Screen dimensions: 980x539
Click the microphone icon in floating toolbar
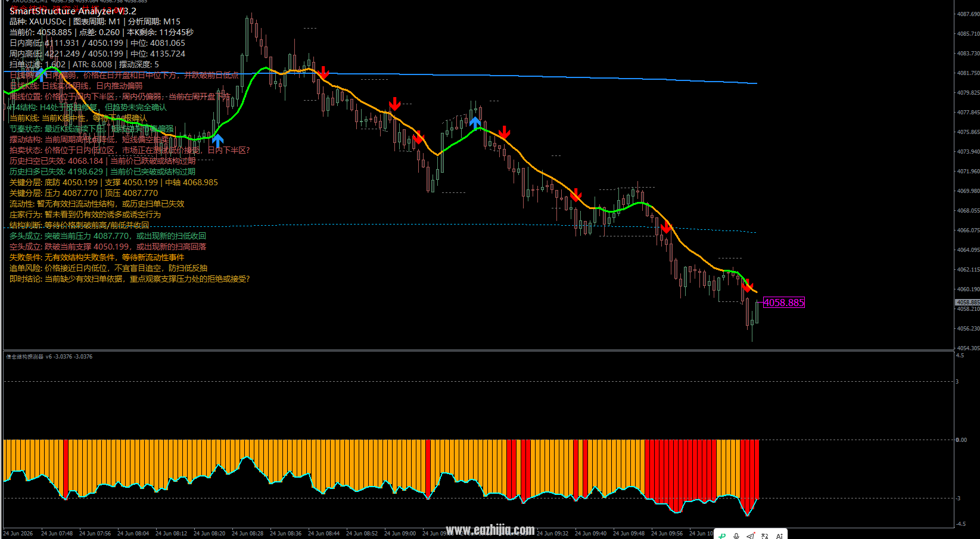(736, 536)
